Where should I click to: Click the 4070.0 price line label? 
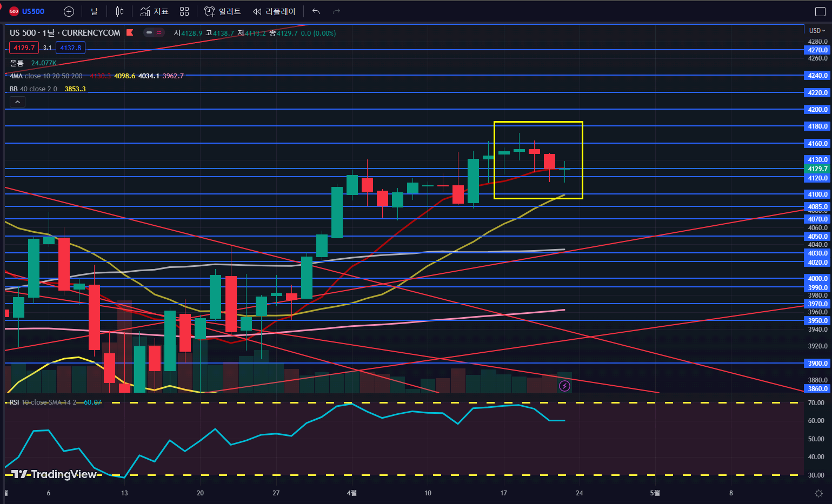817,219
